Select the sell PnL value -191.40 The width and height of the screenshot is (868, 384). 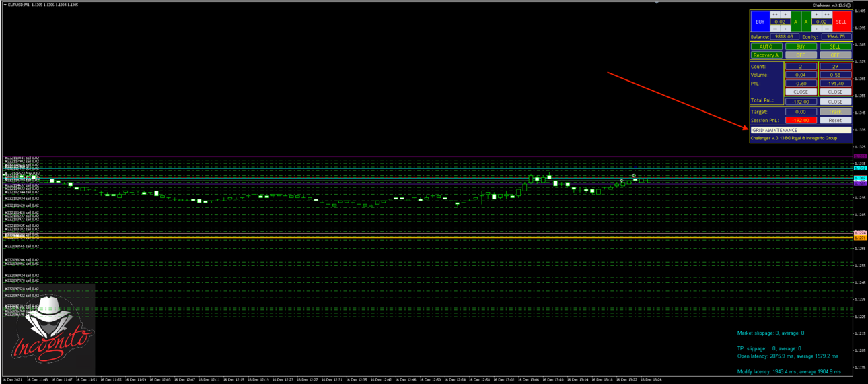click(836, 84)
